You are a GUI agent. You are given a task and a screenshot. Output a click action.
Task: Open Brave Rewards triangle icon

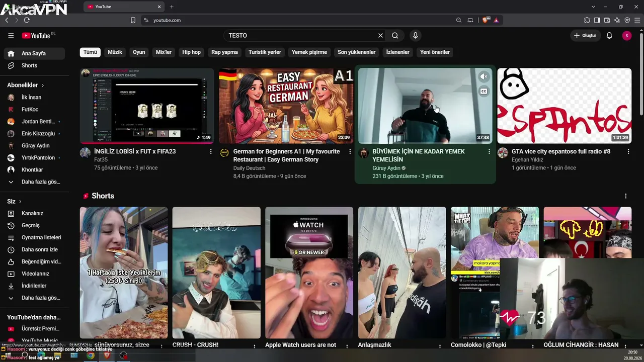496,20
